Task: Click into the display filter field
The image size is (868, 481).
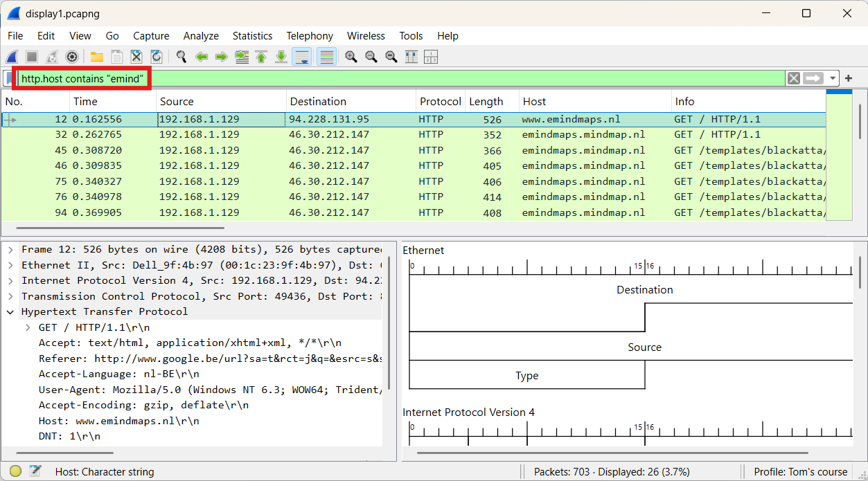Action: tap(402, 78)
